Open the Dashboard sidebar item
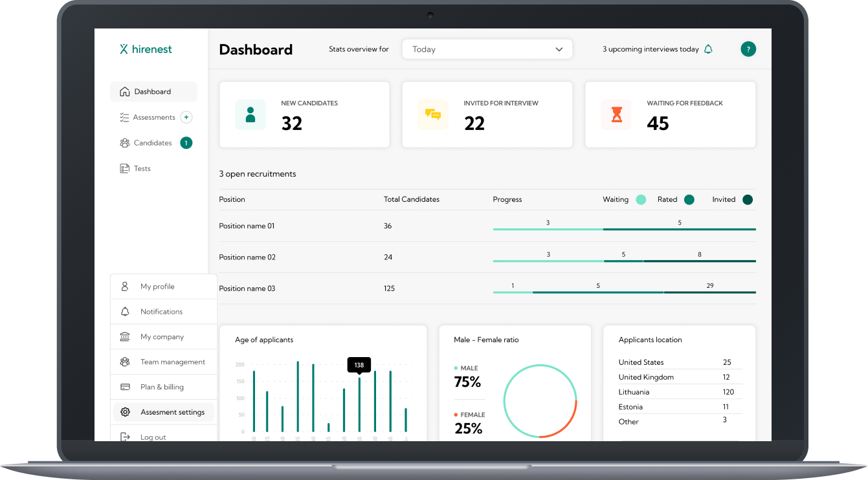The image size is (868, 480). (153, 92)
